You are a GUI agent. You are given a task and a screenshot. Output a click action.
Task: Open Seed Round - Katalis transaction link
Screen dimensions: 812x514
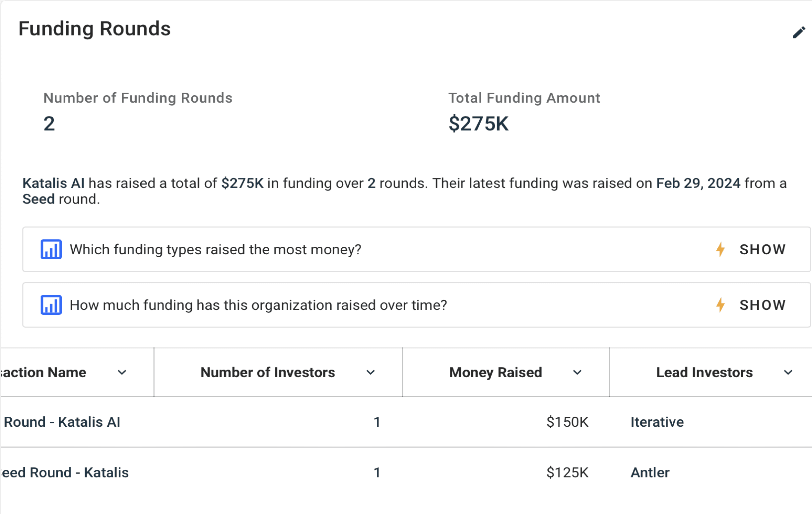(x=65, y=472)
